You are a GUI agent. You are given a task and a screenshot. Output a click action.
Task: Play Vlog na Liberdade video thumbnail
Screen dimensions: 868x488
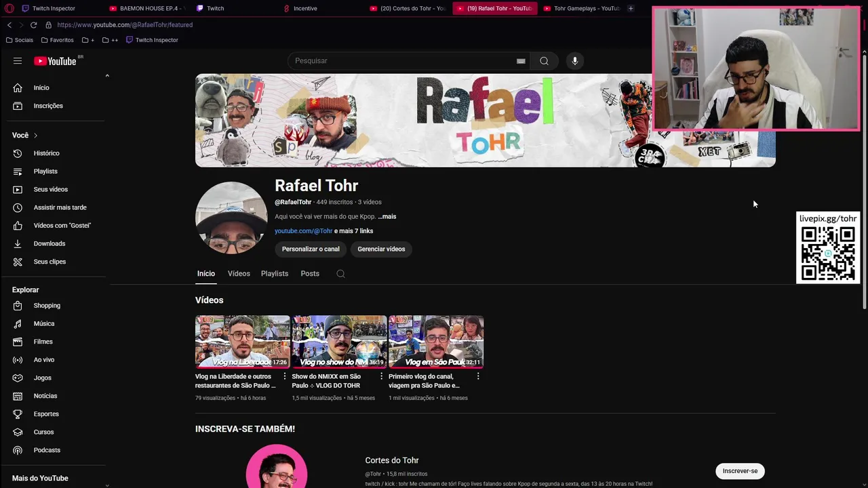(242, 342)
